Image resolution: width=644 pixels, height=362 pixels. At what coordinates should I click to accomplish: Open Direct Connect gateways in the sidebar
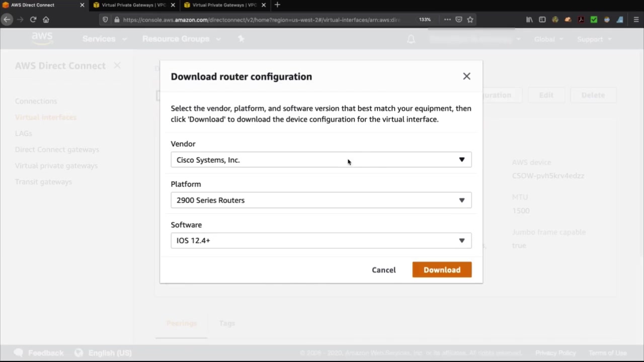click(57, 149)
